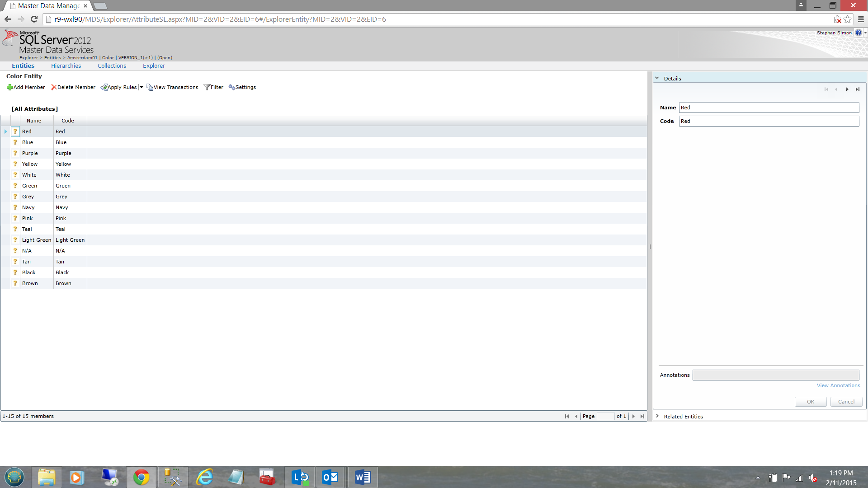Collapse the Details panel
This screenshot has width=868, height=488.
pyautogui.click(x=657, y=78)
